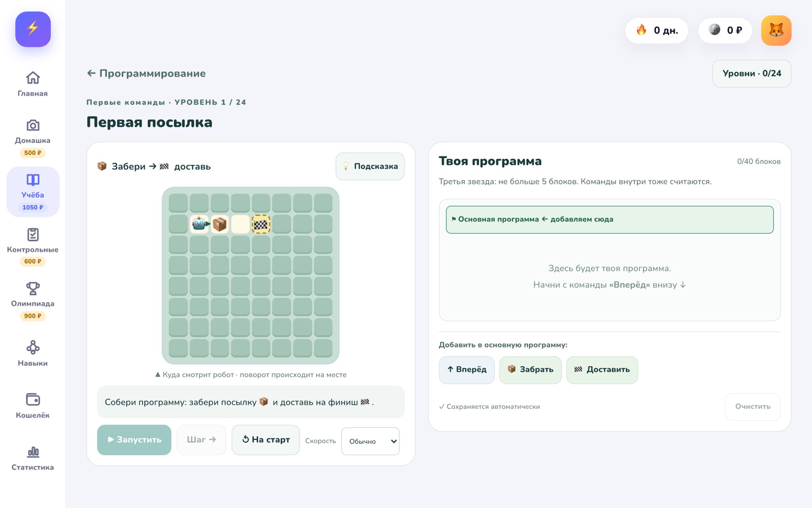
Task: Click the flame streak icon
Action: pyautogui.click(x=641, y=30)
